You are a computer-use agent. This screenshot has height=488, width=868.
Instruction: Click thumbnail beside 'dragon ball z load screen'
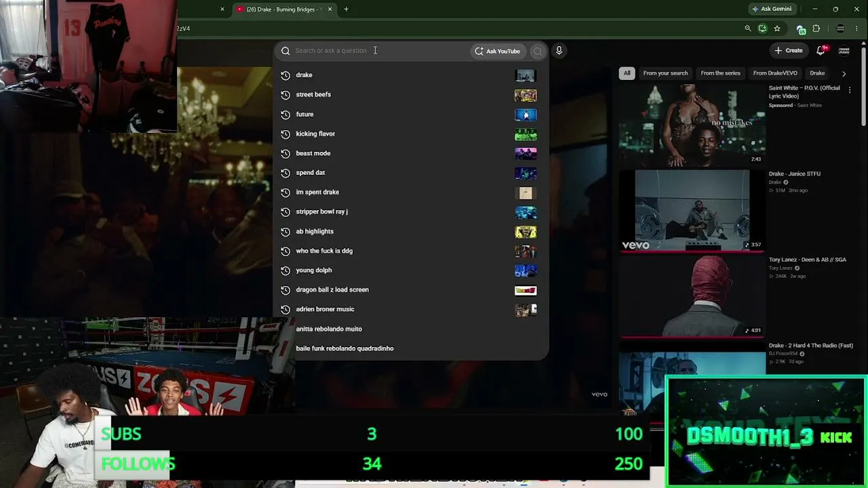(526, 291)
